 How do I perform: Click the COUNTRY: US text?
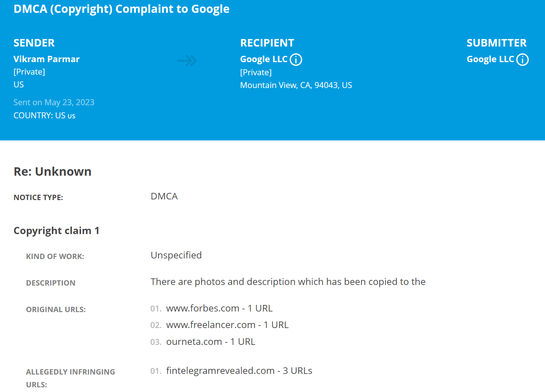click(44, 115)
